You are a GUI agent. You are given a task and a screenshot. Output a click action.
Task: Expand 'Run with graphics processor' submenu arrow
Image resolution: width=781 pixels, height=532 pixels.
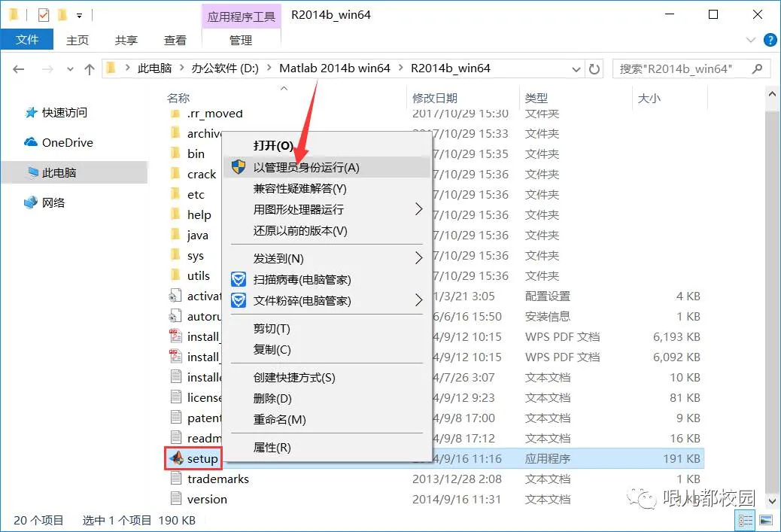(x=418, y=209)
